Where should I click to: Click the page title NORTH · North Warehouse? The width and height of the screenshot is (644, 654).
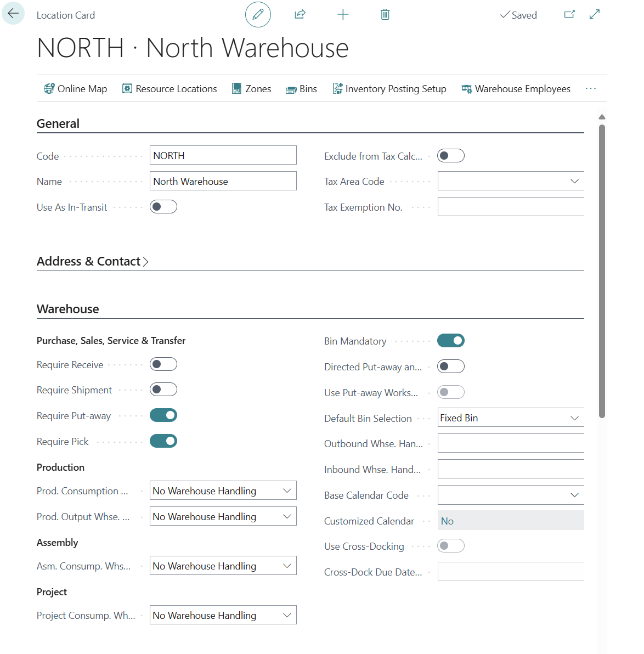(x=193, y=48)
